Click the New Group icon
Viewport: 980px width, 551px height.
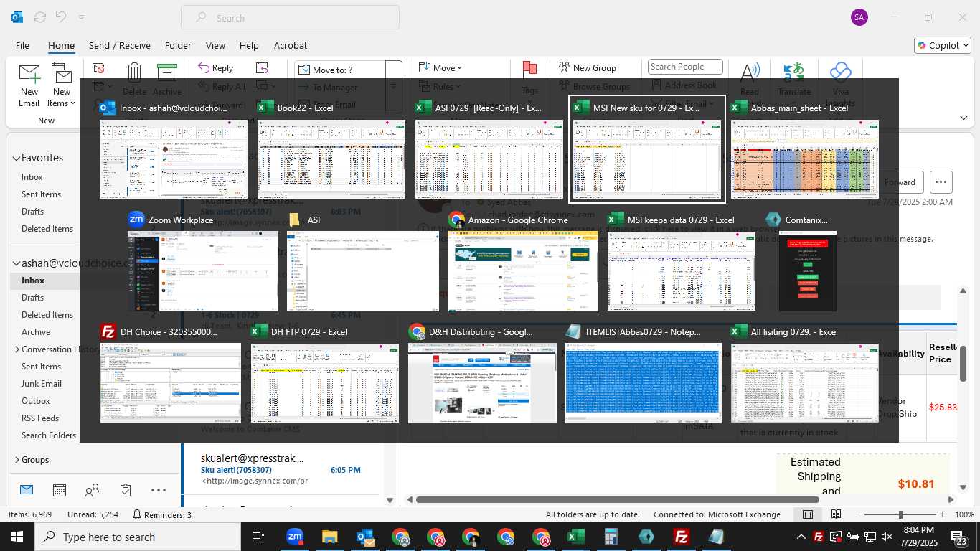pyautogui.click(x=565, y=67)
